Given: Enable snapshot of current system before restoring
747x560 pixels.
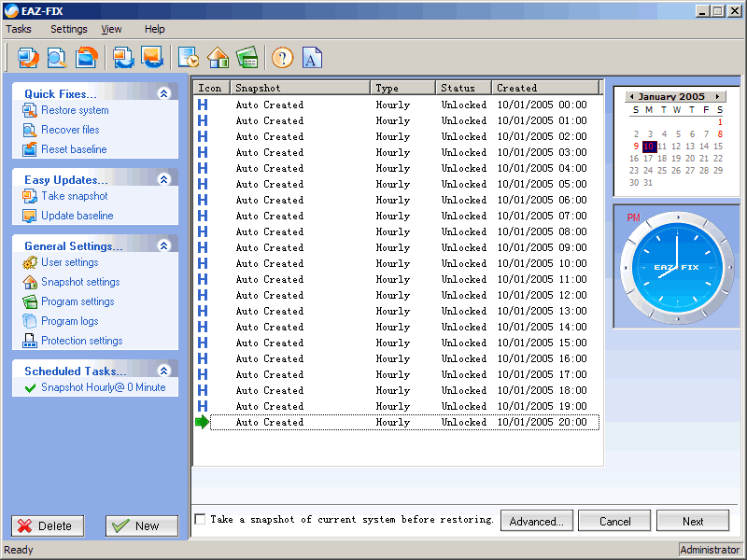Looking at the screenshot, I should tap(200, 519).
